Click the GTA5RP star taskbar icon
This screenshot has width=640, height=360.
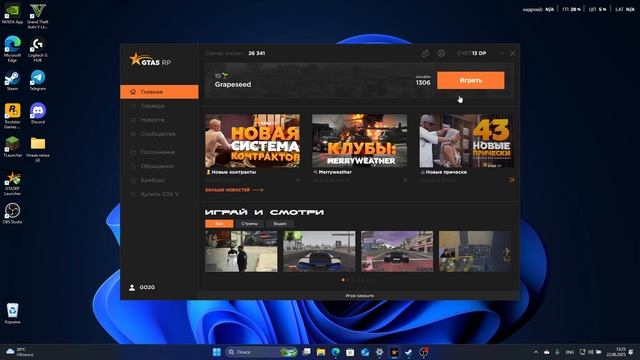(x=394, y=352)
